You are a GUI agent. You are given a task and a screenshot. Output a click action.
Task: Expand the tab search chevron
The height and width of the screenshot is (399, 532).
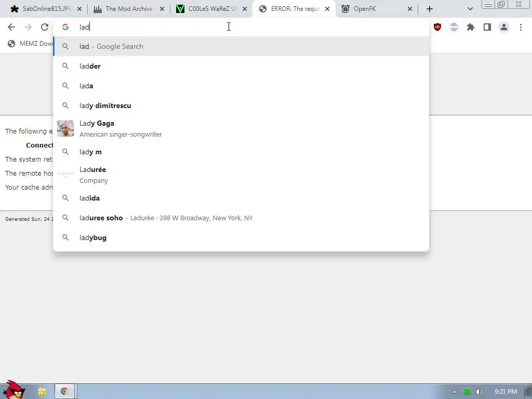(470, 9)
